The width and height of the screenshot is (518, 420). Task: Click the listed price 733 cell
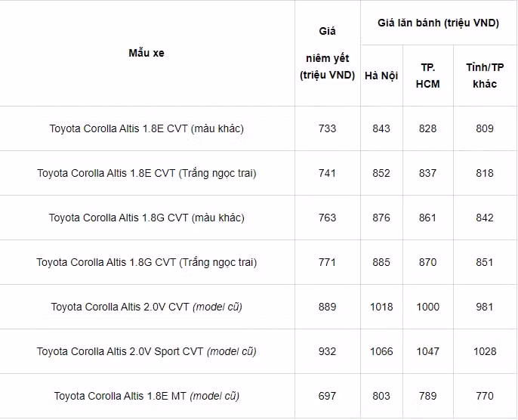tap(327, 128)
